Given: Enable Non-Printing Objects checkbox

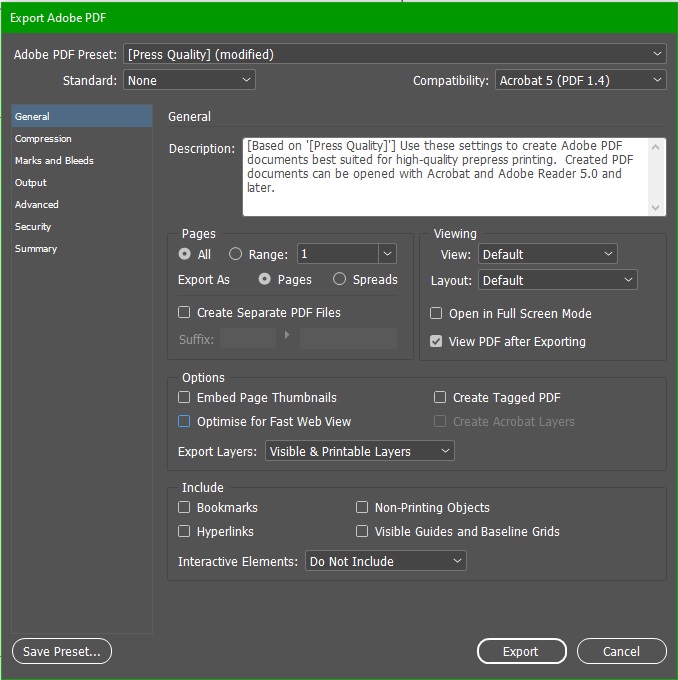Looking at the screenshot, I should point(362,507).
